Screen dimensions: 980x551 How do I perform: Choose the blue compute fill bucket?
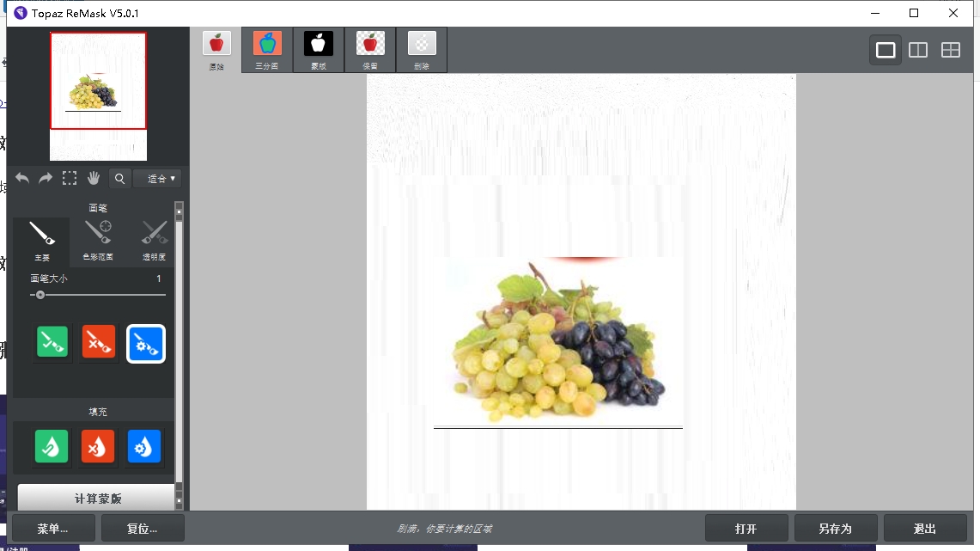pyautogui.click(x=143, y=446)
